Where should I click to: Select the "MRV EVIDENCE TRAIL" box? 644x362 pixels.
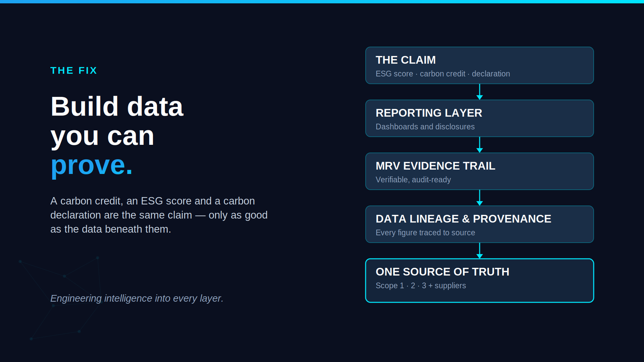click(479, 171)
